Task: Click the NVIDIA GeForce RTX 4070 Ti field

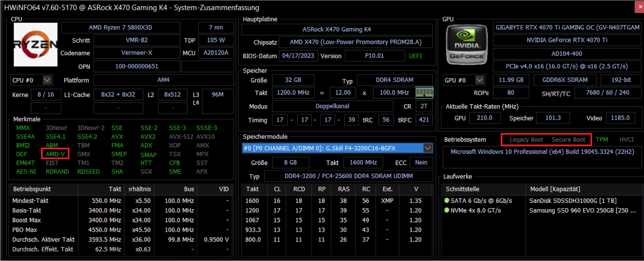Action: click(x=567, y=40)
